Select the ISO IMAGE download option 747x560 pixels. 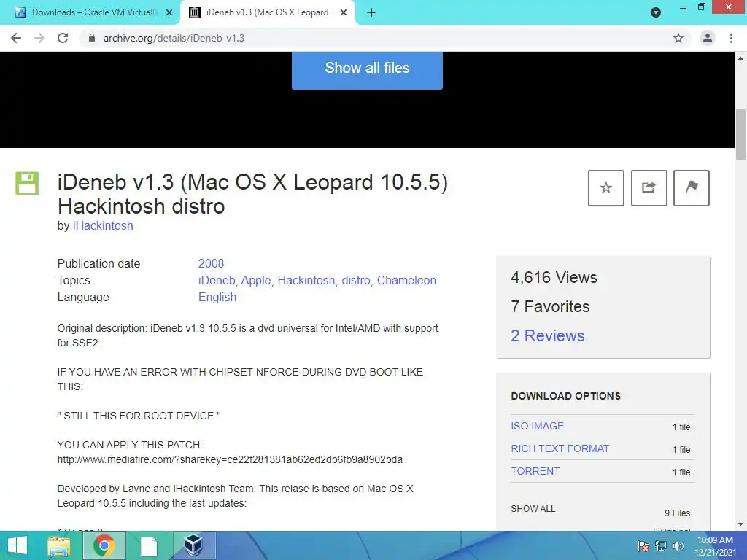pyautogui.click(x=538, y=426)
